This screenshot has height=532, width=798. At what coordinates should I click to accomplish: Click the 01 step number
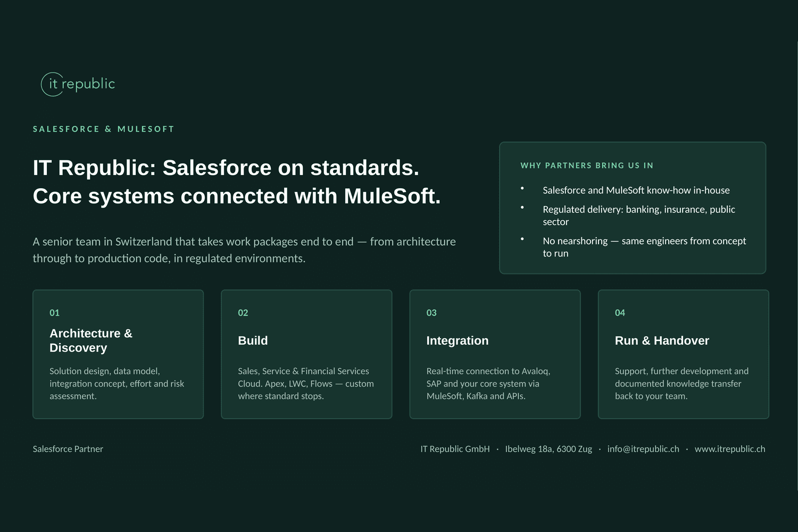coord(54,313)
